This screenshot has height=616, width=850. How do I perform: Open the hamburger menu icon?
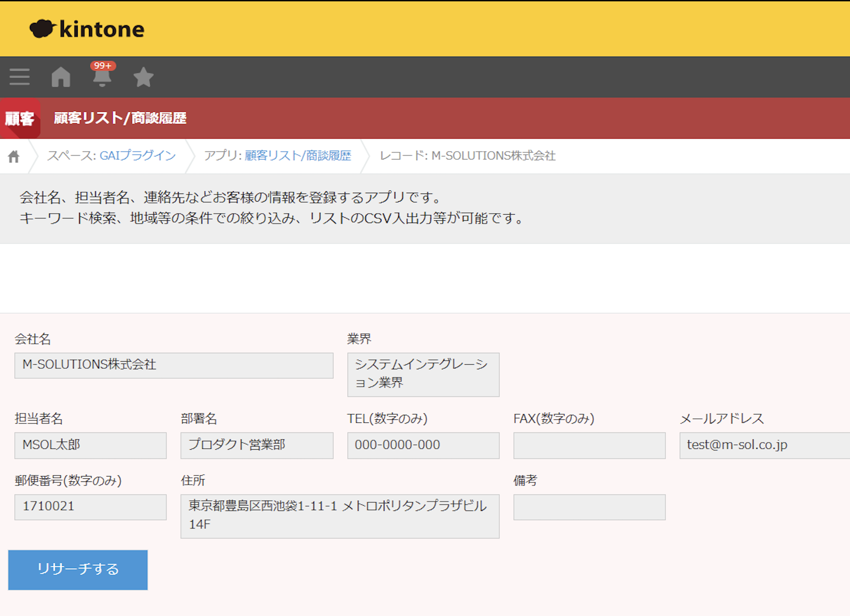[x=20, y=77]
